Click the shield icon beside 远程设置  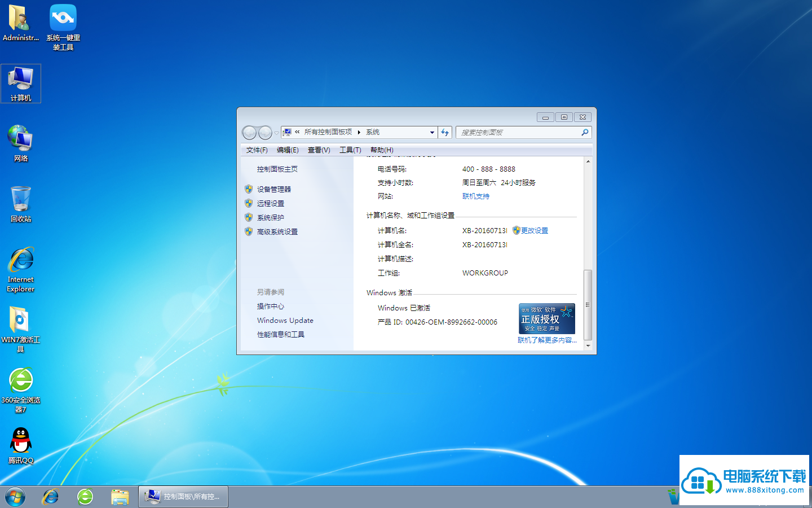249,203
